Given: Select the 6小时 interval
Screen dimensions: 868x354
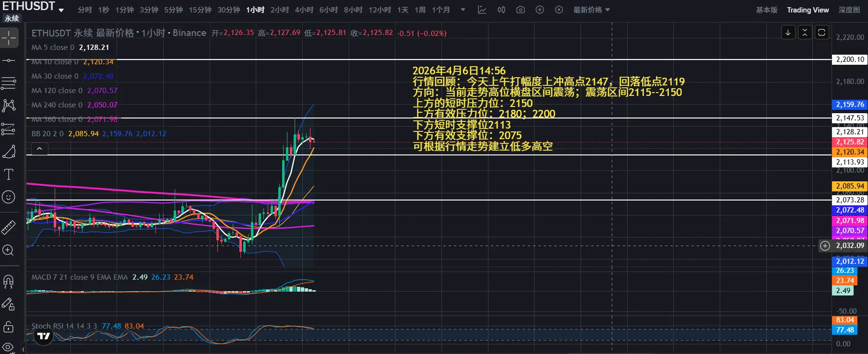Looking at the screenshot, I should click(x=329, y=10).
